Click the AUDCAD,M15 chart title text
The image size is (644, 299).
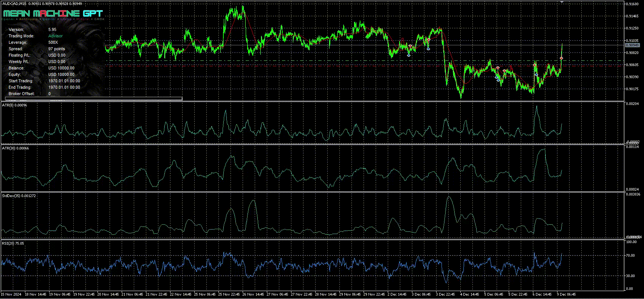13,3
